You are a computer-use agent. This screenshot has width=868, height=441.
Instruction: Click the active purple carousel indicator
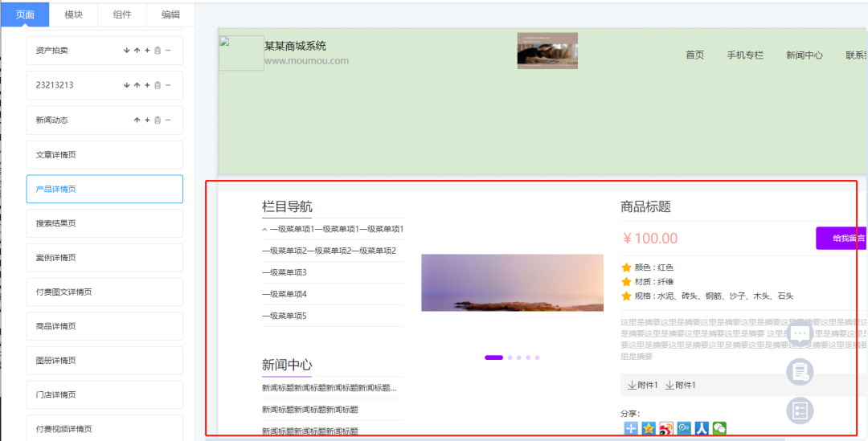[493, 357]
